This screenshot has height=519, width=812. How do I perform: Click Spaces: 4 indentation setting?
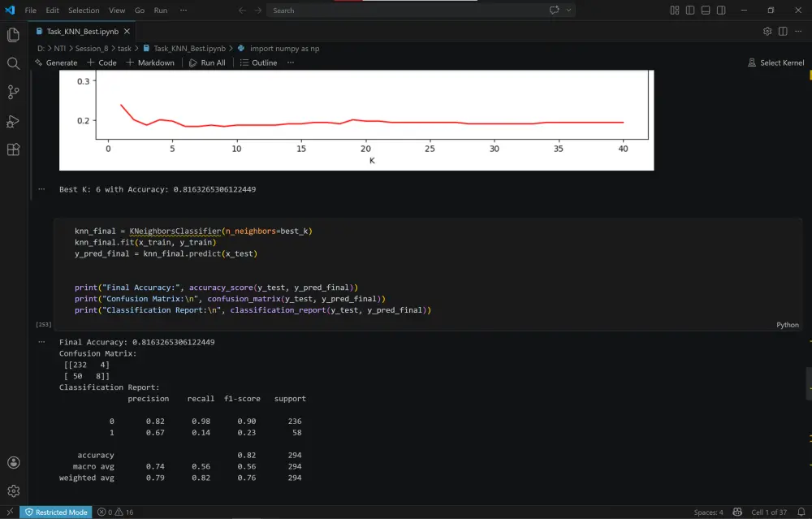pos(708,513)
